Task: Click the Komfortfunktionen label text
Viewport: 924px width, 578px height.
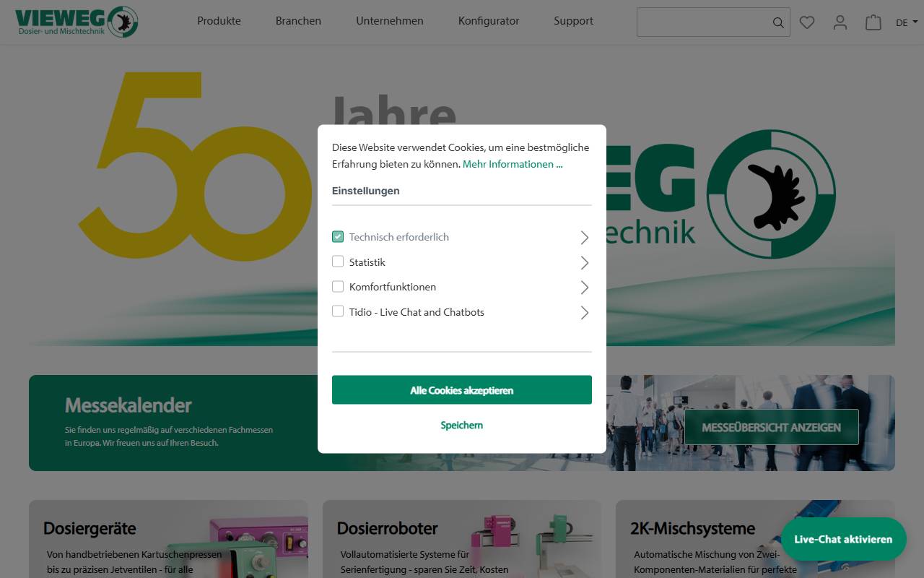Action: (393, 287)
